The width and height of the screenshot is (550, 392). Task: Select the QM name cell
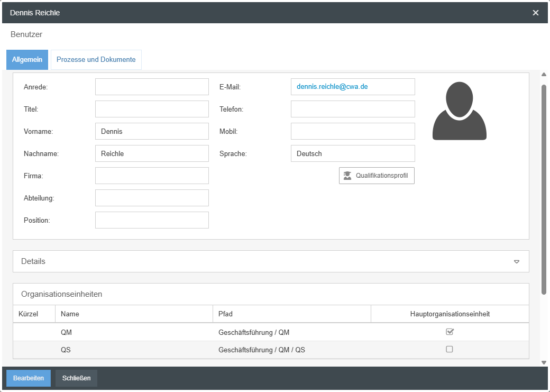pyautogui.click(x=134, y=332)
